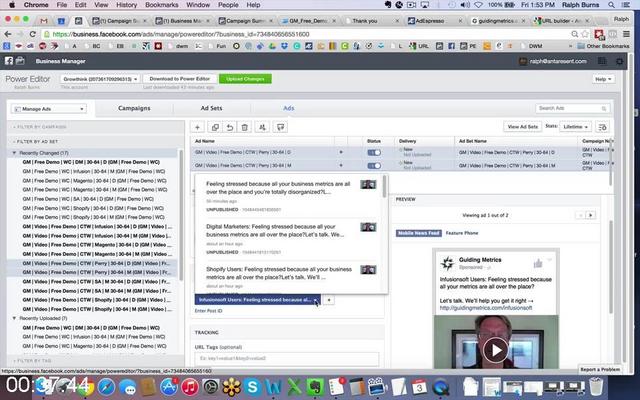
Task: Click the post dropdown list scrollbar
Action: pos(384,187)
